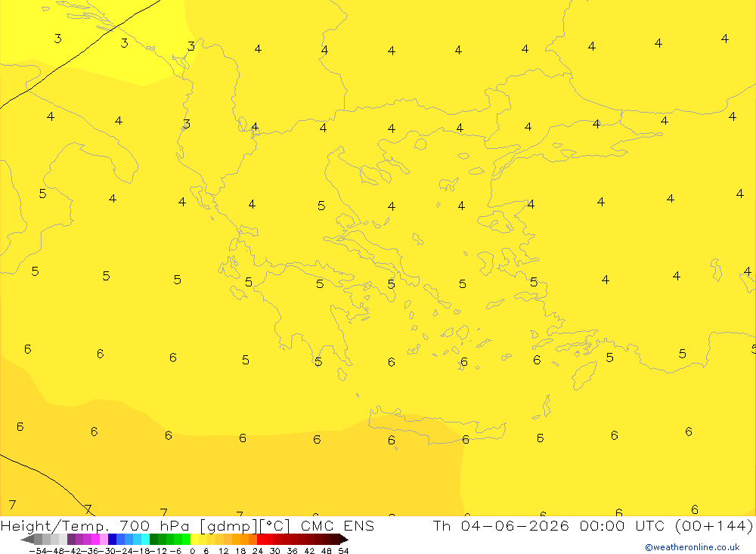Click the '54' label at the legend's right end
This screenshot has height=554, width=756.
tap(343, 551)
